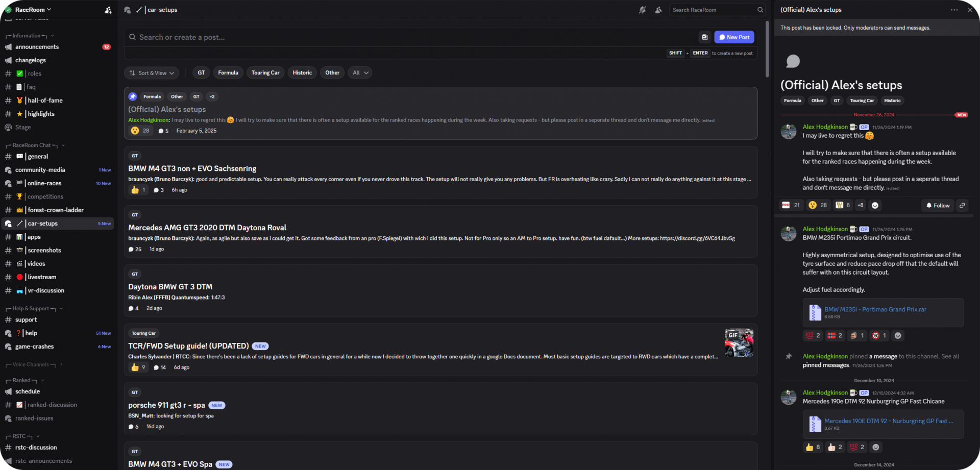This screenshot has height=470, width=980.
Task: Go to the online-races channel
Action: pyautogui.click(x=58, y=183)
